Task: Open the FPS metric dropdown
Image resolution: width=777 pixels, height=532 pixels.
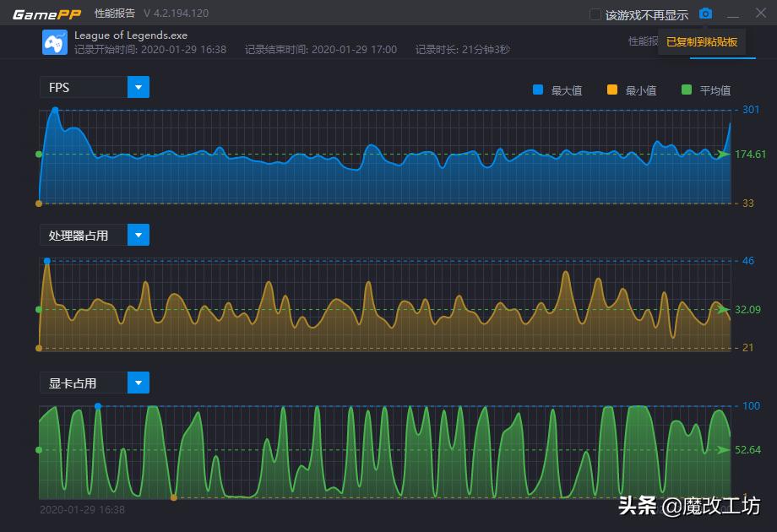Action: pyautogui.click(x=138, y=87)
